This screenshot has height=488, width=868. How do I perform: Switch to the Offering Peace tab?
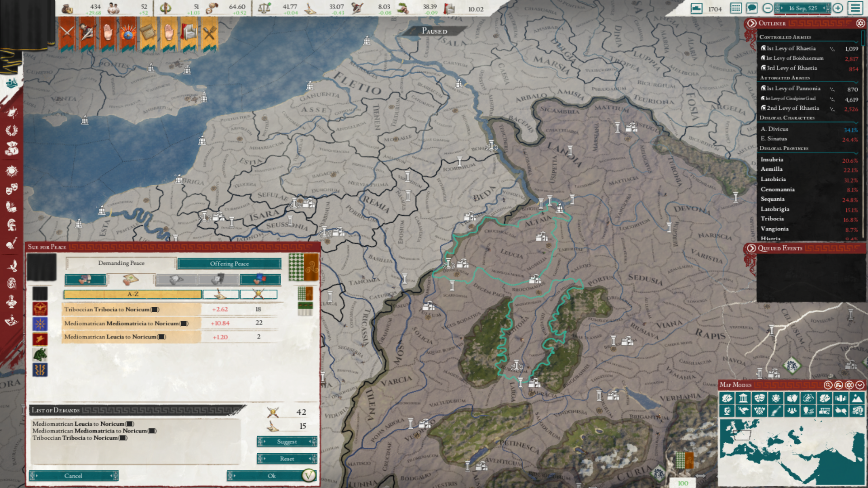(x=229, y=263)
